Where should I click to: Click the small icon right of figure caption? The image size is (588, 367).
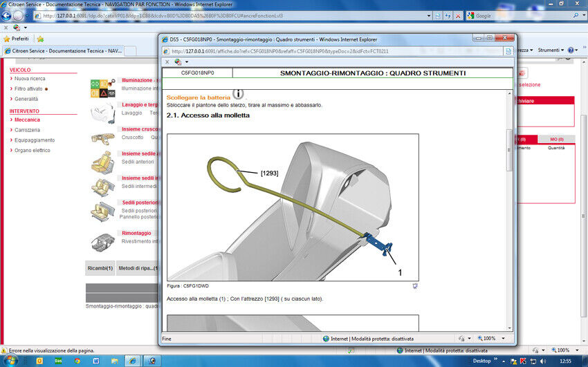(415, 285)
